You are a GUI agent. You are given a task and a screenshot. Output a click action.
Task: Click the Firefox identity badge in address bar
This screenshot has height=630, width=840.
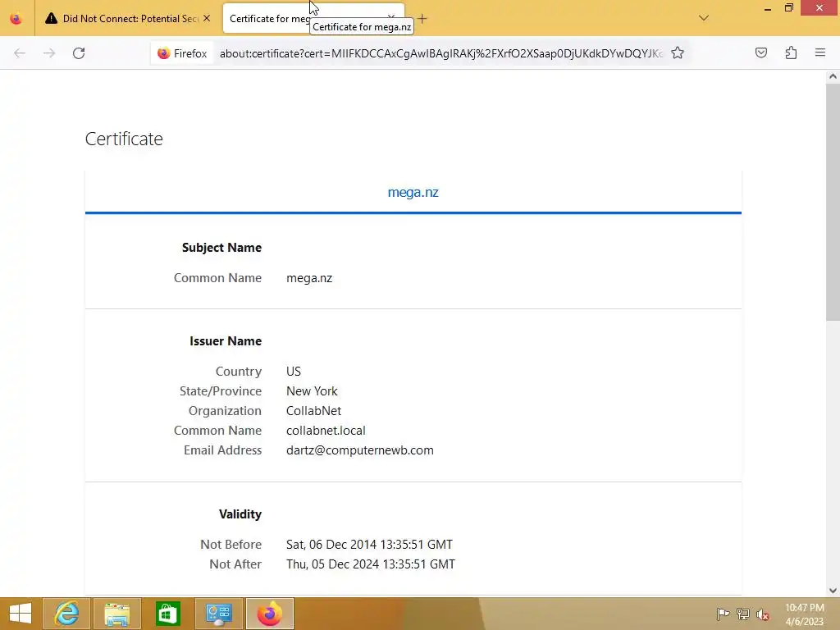pos(182,53)
